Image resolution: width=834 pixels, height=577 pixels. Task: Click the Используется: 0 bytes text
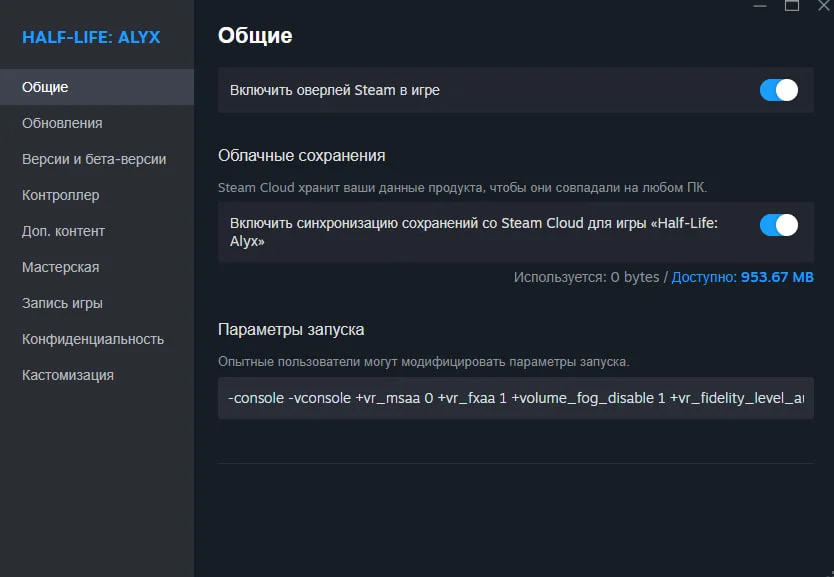(x=586, y=277)
